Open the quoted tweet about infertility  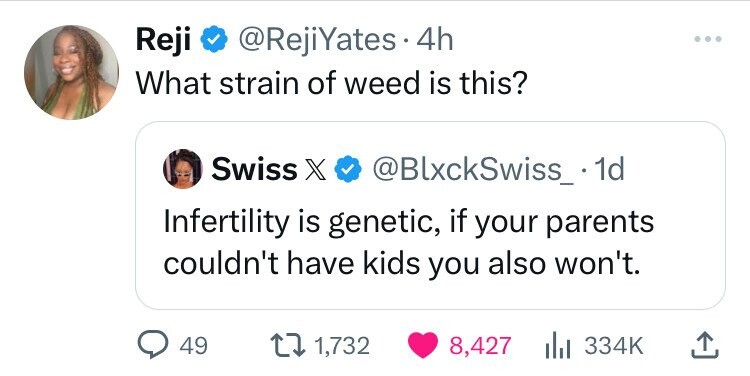coord(430,215)
